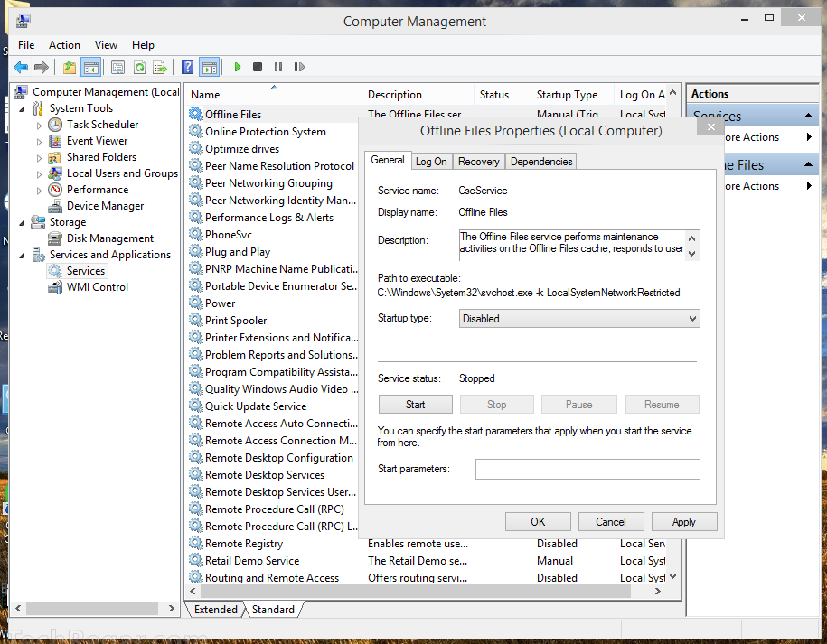Expand Local Users and Groups arrow
The width and height of the screenshot is (827, 644).
coord(39,174)
